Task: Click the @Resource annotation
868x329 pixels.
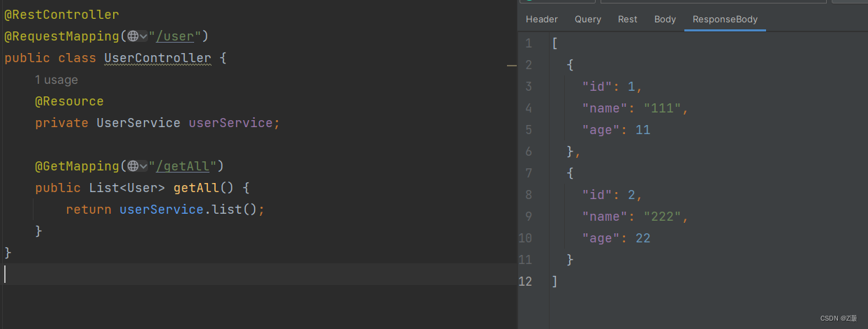Action: (x=69, y=101)
